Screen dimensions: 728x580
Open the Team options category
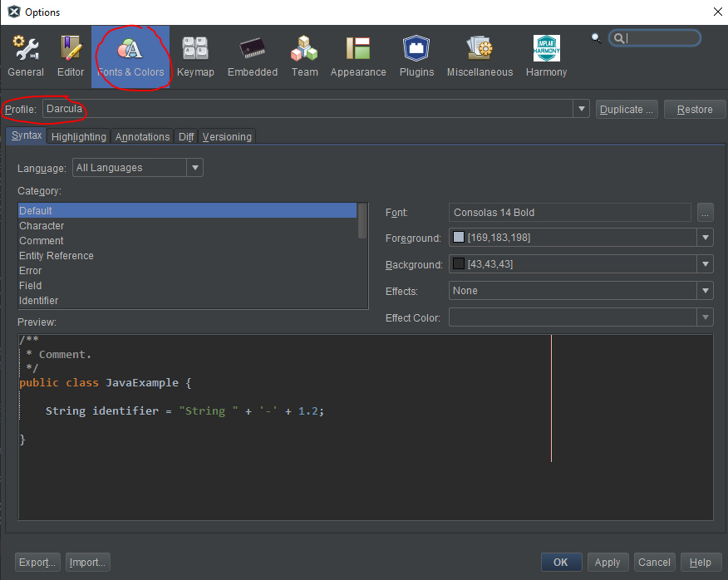[x=304, y=57]
